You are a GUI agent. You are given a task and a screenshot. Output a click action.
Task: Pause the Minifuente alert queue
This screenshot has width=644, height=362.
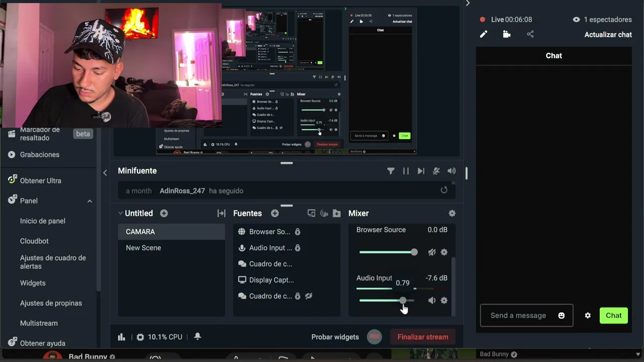tap(406, 171)
